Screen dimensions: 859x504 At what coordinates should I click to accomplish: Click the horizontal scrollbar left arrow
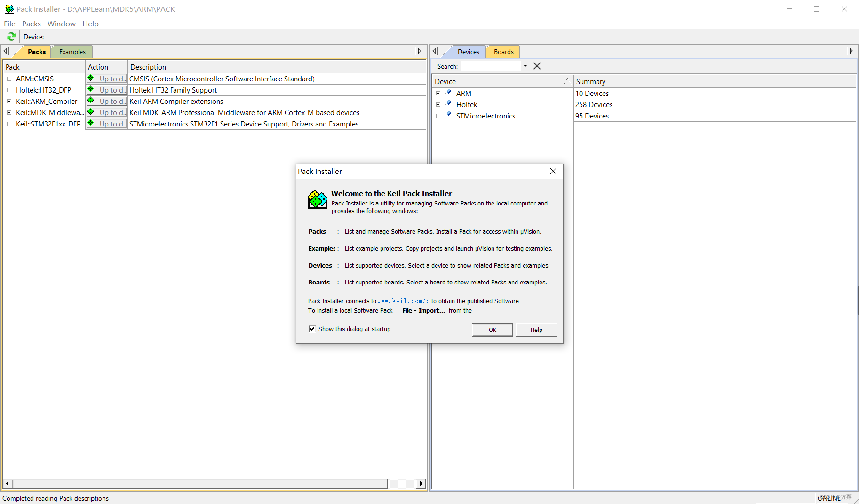tap(7, 483)
